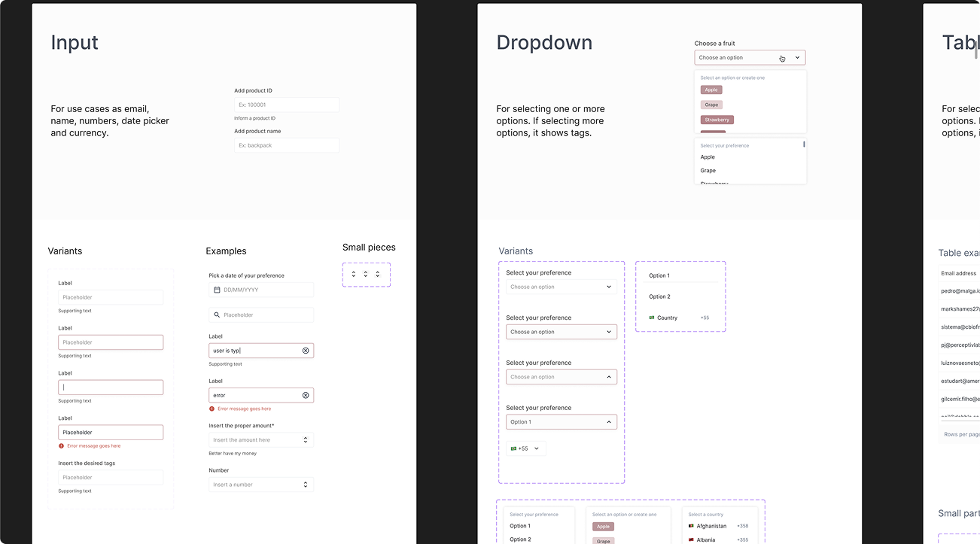This screenshot has width=980, height=544.
Task: Click the "Email address" table header
Action: [958, 273]
